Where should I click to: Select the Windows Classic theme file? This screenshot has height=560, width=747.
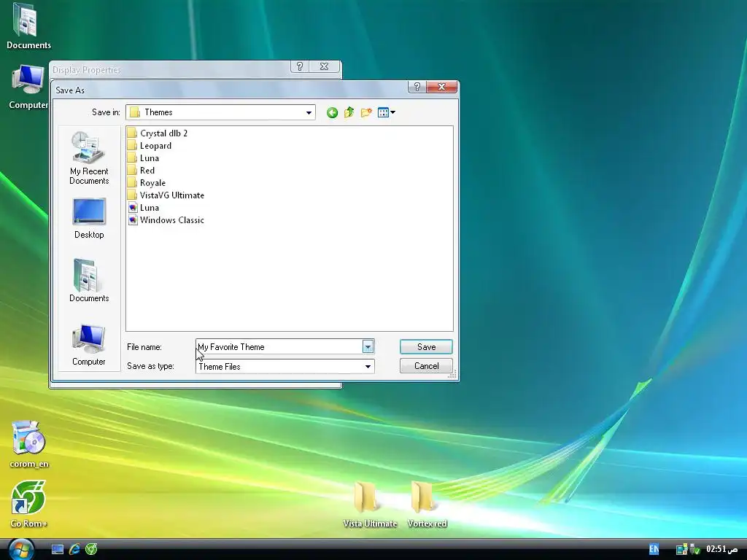166,220
